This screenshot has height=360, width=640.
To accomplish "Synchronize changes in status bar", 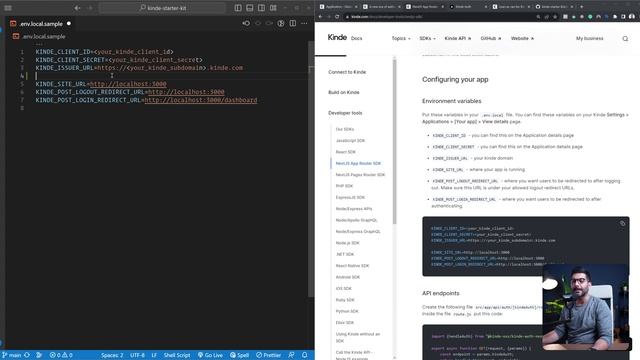I will (x=27, y=355).
